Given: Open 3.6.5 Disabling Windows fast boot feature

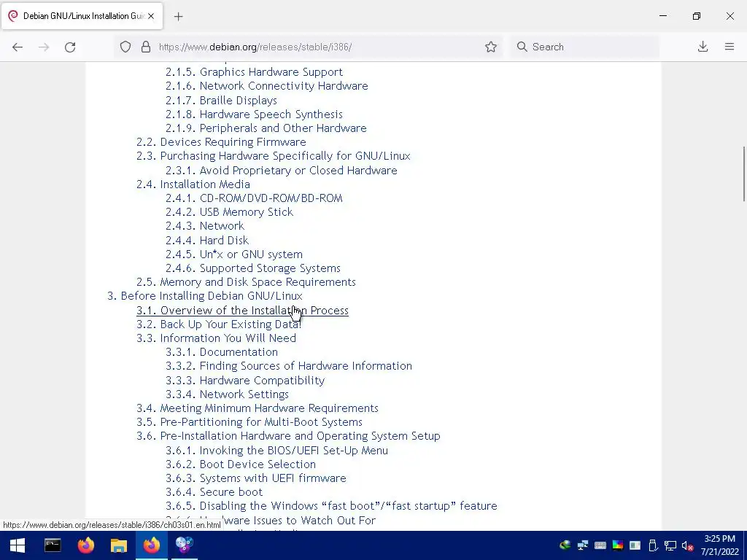Looking at the screenshot, I should 331,506.
